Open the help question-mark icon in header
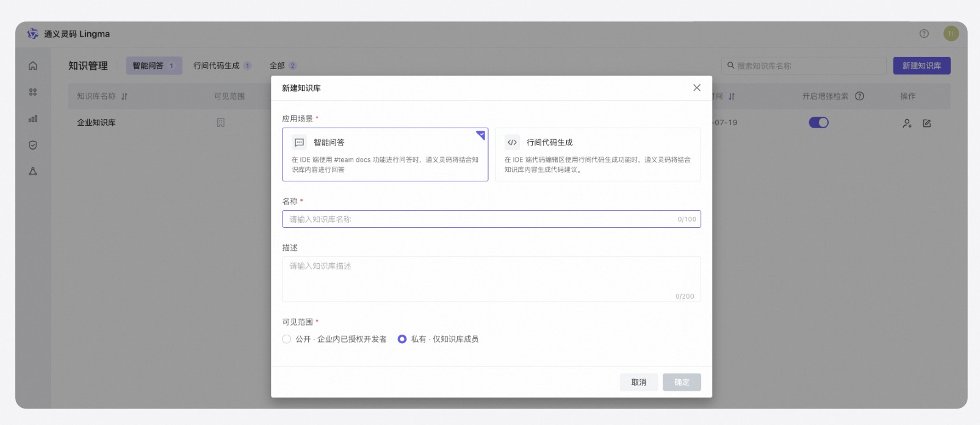This screenshot has width=980, height=425. pos(924,34)
